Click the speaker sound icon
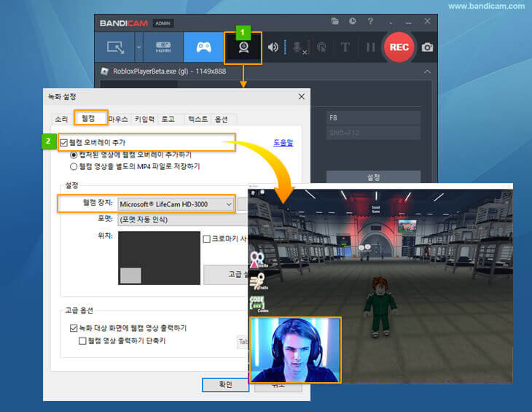532x412 pixels. pyautogui.click(x=273, y=47)
